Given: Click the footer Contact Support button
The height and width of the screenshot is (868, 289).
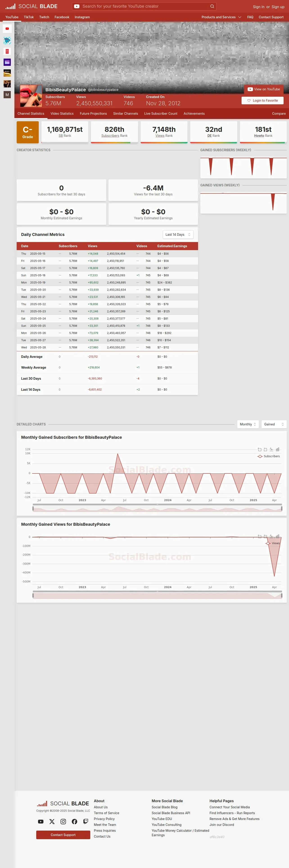Looking at the screenshot, I should coord(63,835).
